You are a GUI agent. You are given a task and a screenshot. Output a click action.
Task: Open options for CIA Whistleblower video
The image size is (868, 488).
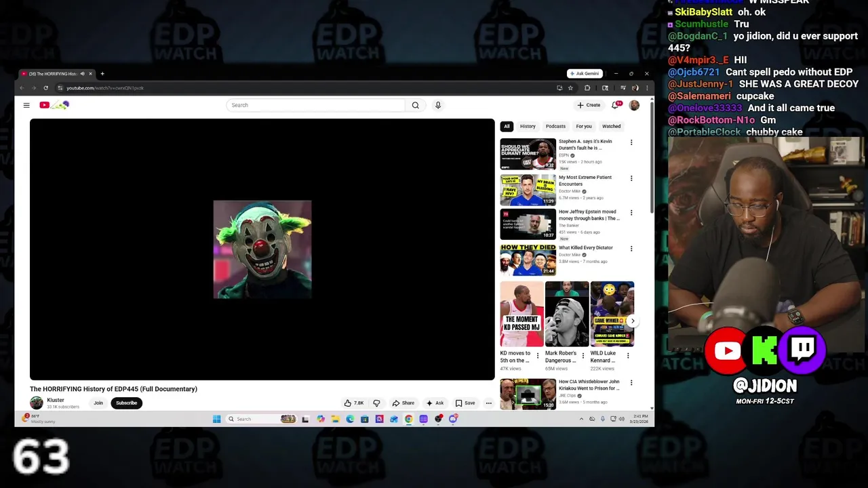631,382
